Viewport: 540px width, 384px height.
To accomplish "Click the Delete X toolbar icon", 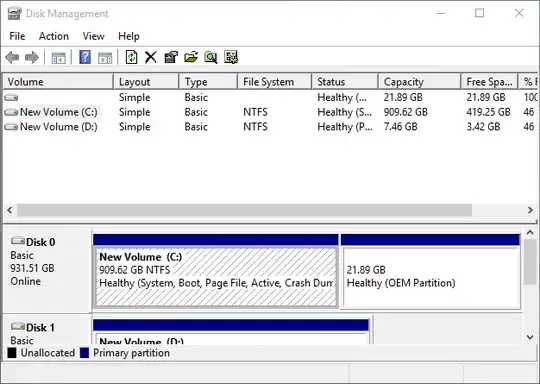I will click(x=150, y=58).
